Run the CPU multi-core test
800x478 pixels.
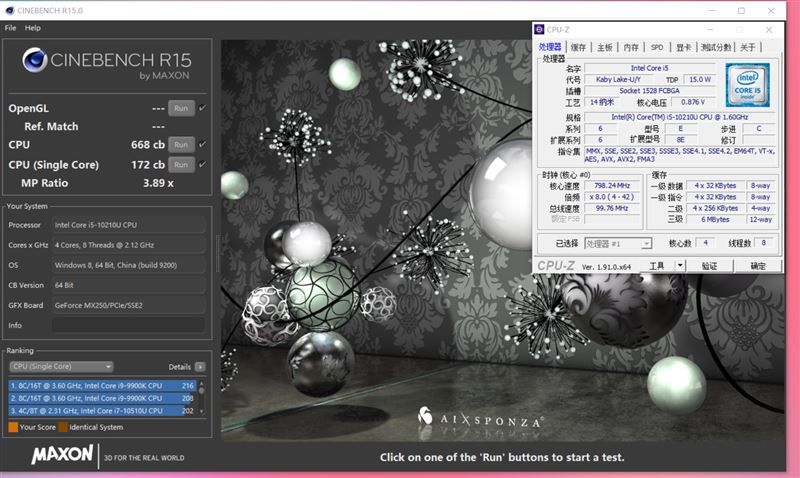[181, 145]
